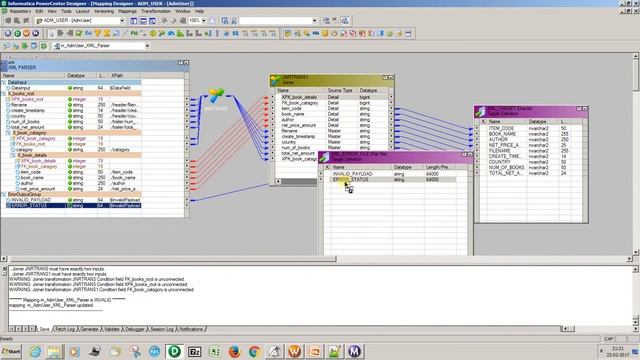Open the ADM_USER repository folder dropdown
The image size is (640, 360).
point(122,21)
